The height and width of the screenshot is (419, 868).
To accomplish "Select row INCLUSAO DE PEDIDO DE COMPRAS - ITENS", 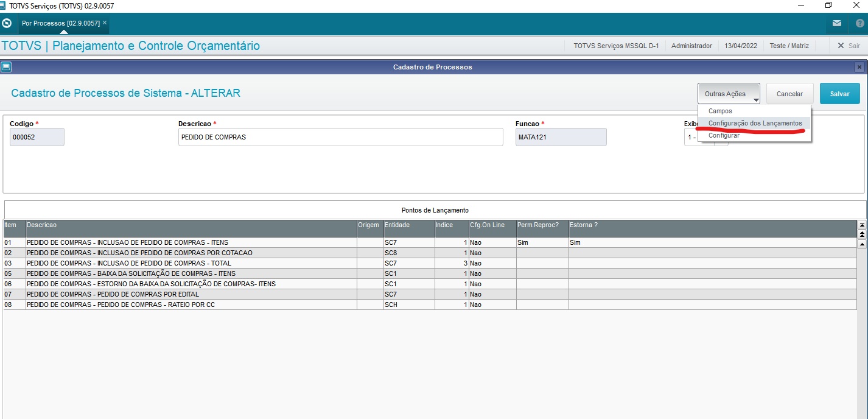I will [430, 242].
